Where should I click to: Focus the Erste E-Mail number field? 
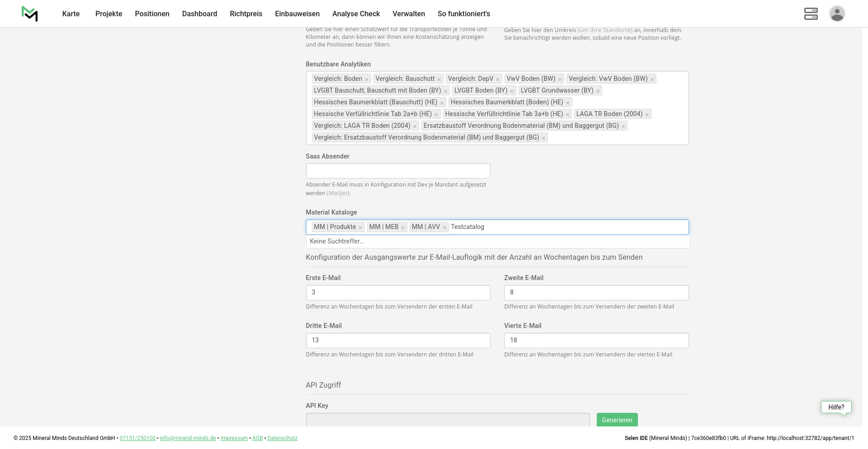pos(398,293)
